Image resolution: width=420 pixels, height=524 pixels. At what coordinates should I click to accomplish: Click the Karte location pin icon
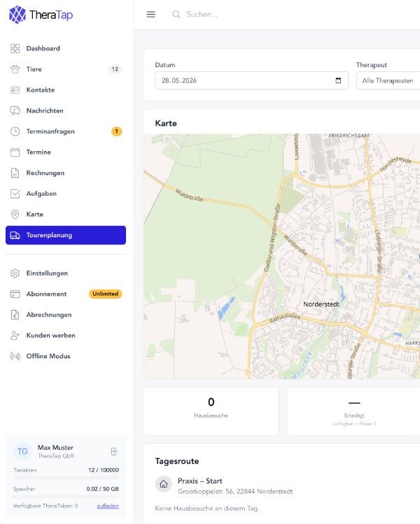(x=15, y=214)
